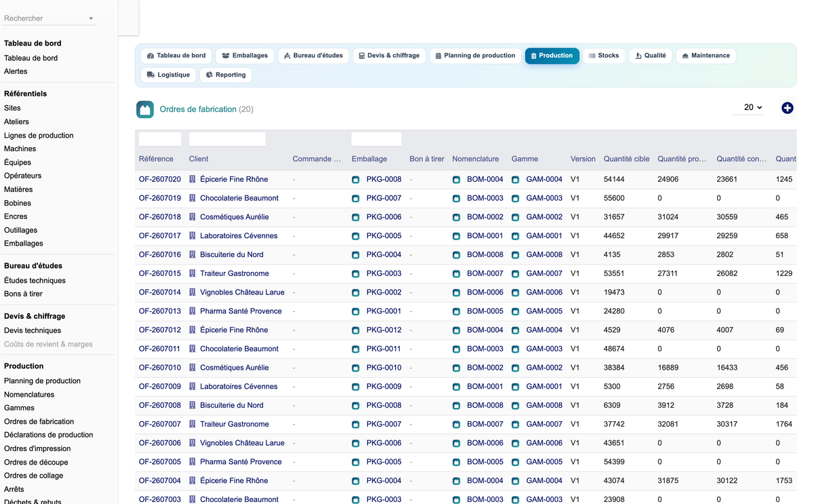Viewport: 814px width, 504px height.
Task: Click quantity 54144 in OF-2607020 row
Action: coord(614,179)
